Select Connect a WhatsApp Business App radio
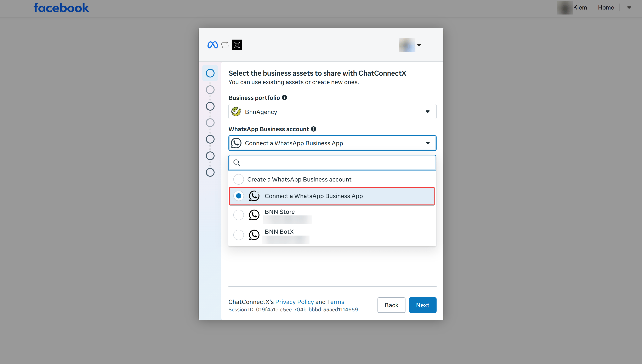This screenshot has height=364, width=642. click(239, 196)
